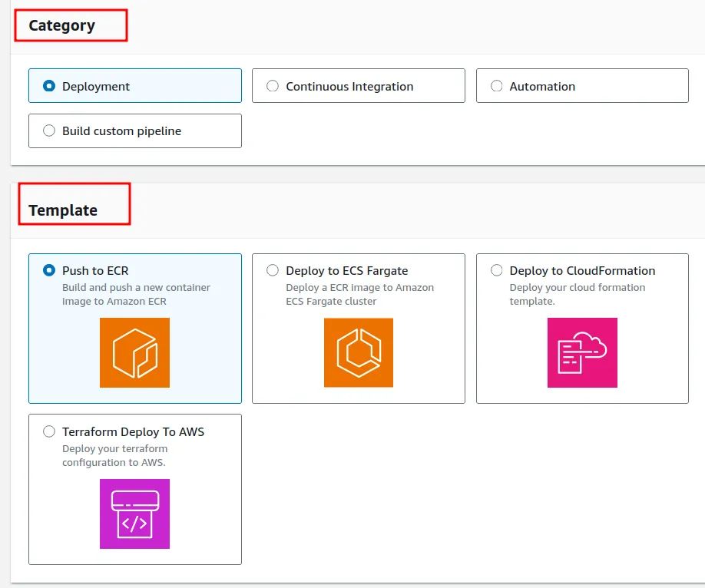705x588 pixels.
Task: Click the Category section heading
Action: [x=62, y=25]
